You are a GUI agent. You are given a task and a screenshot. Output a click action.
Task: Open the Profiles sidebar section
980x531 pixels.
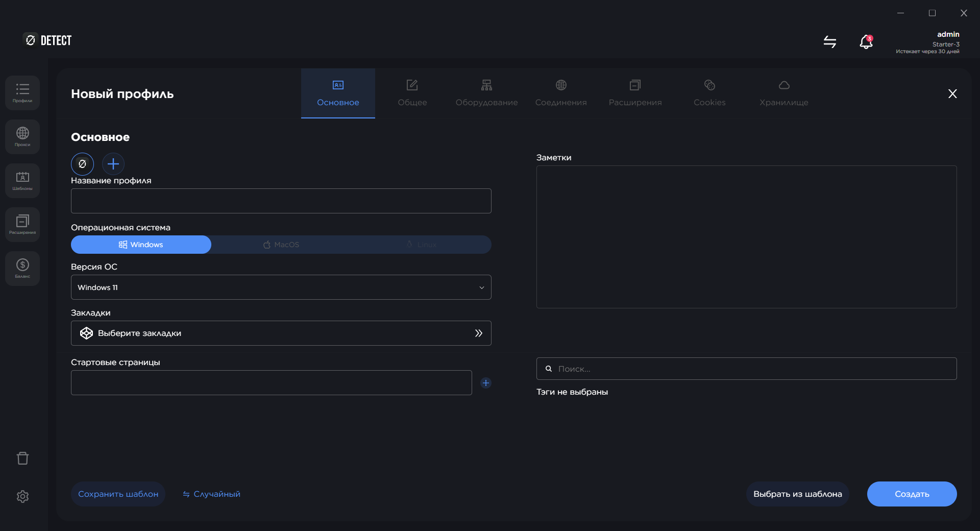coord(22,93)
